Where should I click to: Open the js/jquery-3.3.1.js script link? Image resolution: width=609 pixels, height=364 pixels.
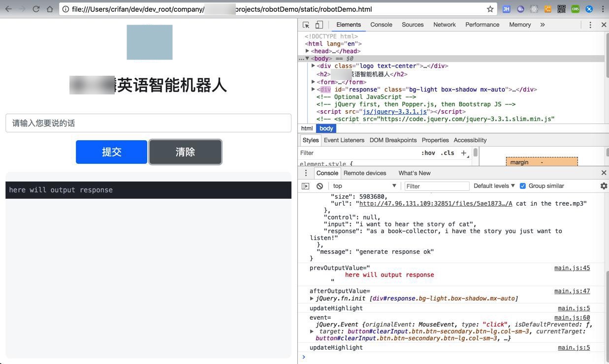pyautogui.click(x=395, y=112)
